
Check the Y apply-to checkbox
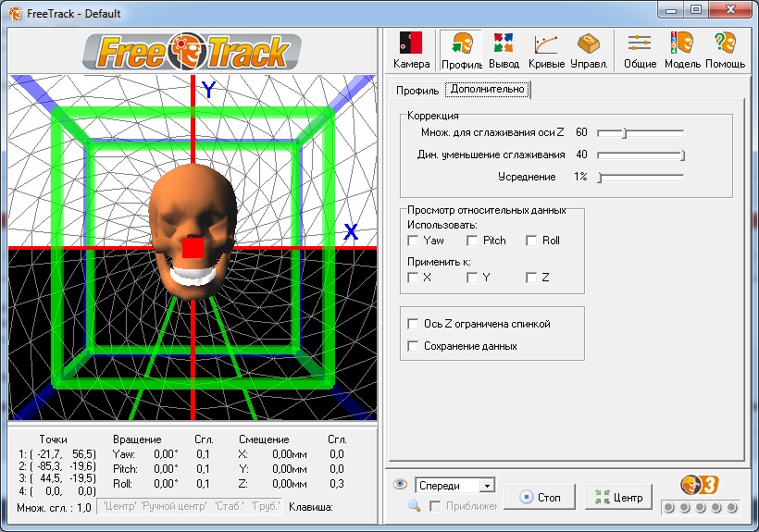coord(472,278)
